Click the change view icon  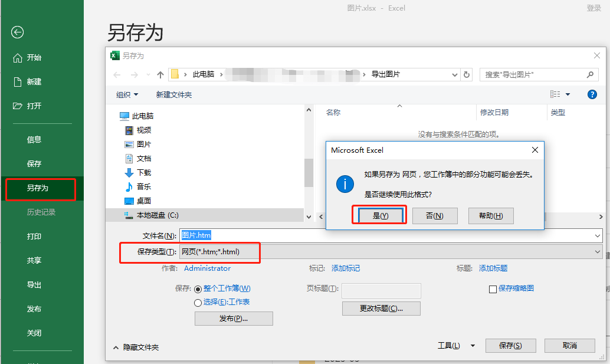click(x=555, y=94)
